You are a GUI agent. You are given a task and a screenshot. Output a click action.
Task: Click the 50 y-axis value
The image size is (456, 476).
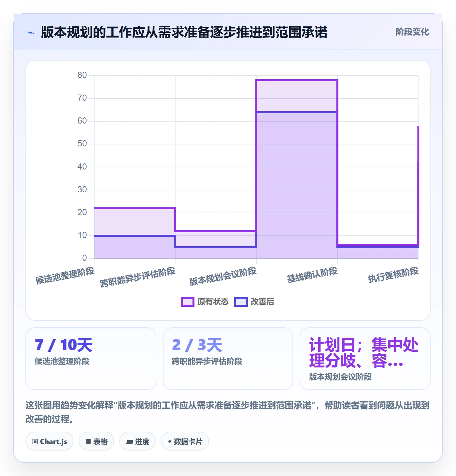[82, 144]
